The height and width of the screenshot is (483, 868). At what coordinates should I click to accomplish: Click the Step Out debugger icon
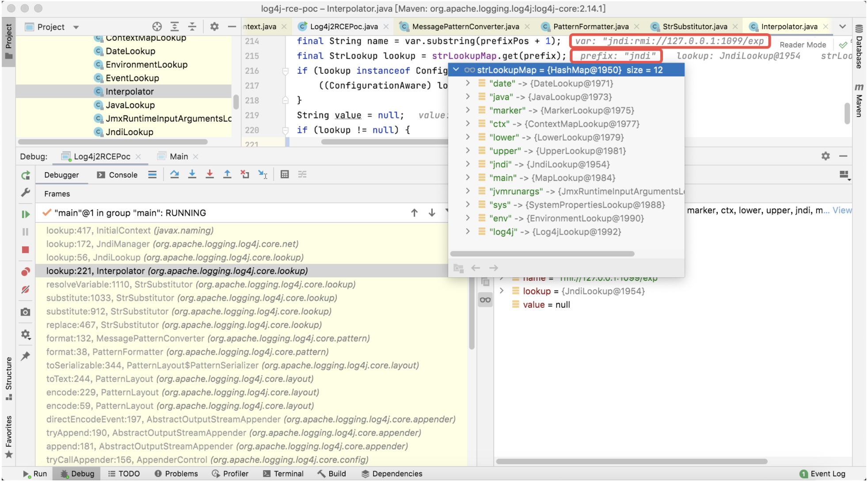click(x=227, y=174)
